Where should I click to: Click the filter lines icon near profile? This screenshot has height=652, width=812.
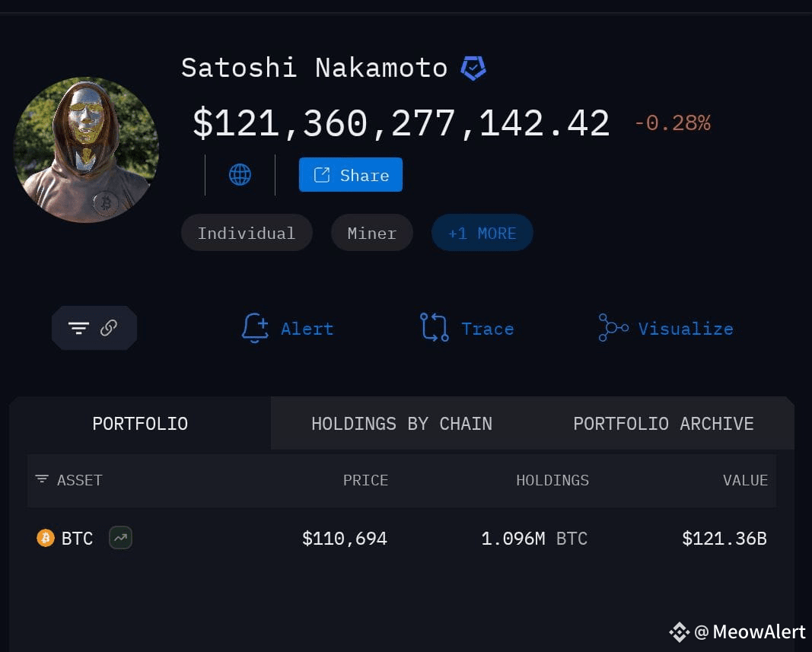[x=79, y=328]
